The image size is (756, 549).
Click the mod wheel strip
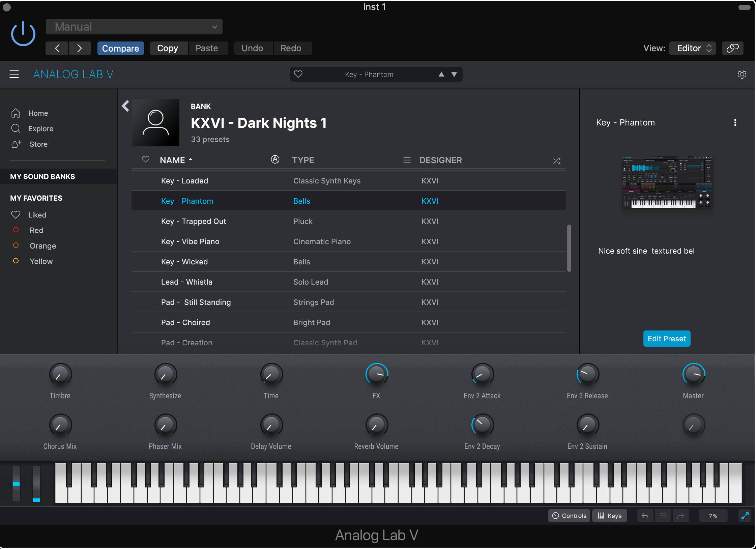[x=36, y=484]
